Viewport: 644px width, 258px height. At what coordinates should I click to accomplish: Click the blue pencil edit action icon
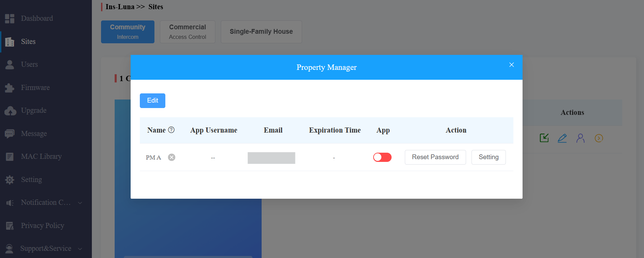tap(562, 138)
